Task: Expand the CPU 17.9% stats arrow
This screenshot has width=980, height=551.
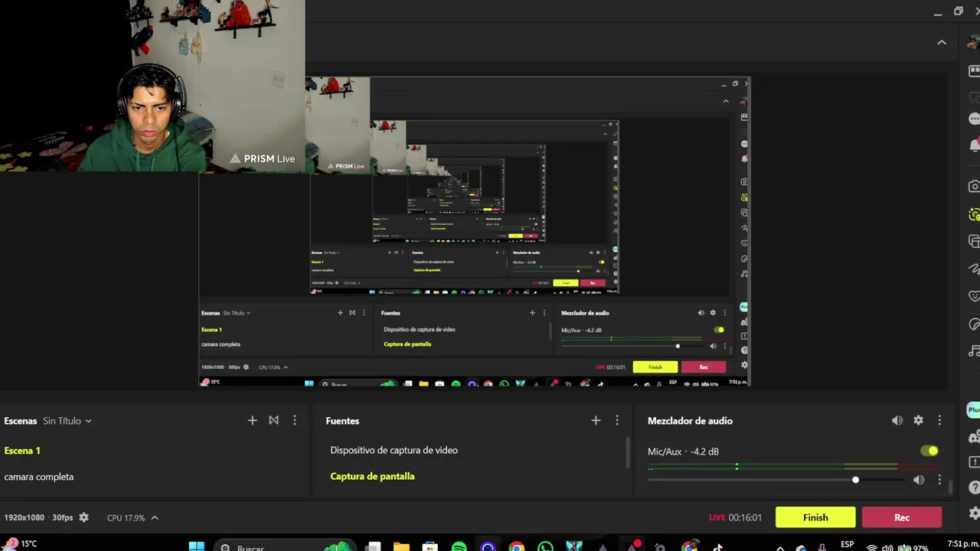Action: click(155, 517)
